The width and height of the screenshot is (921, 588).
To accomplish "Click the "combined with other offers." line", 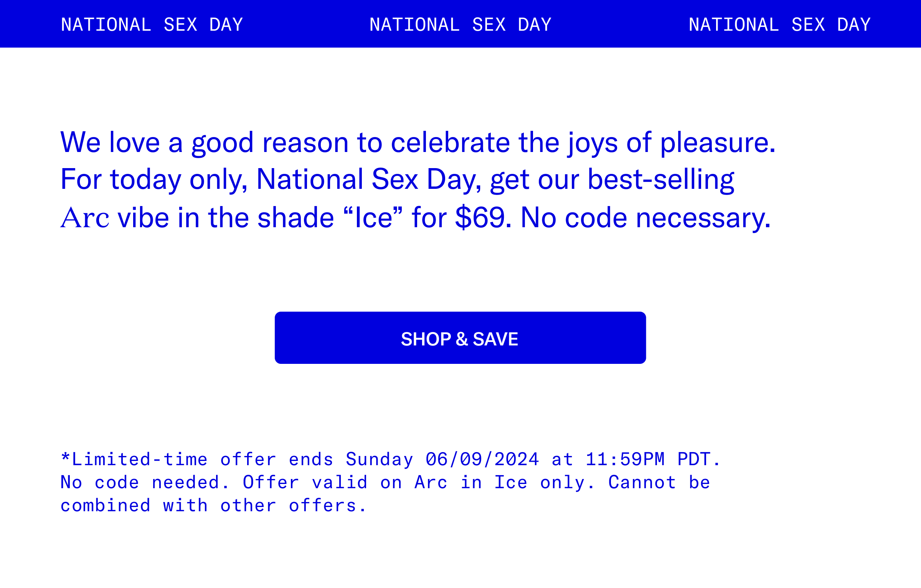I will (213, 506).
